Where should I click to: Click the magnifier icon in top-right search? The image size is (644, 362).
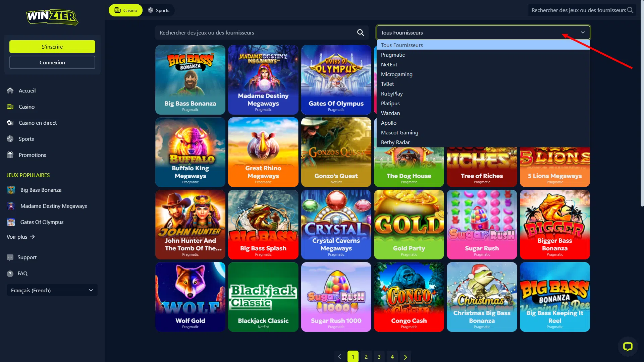(630, 10)
